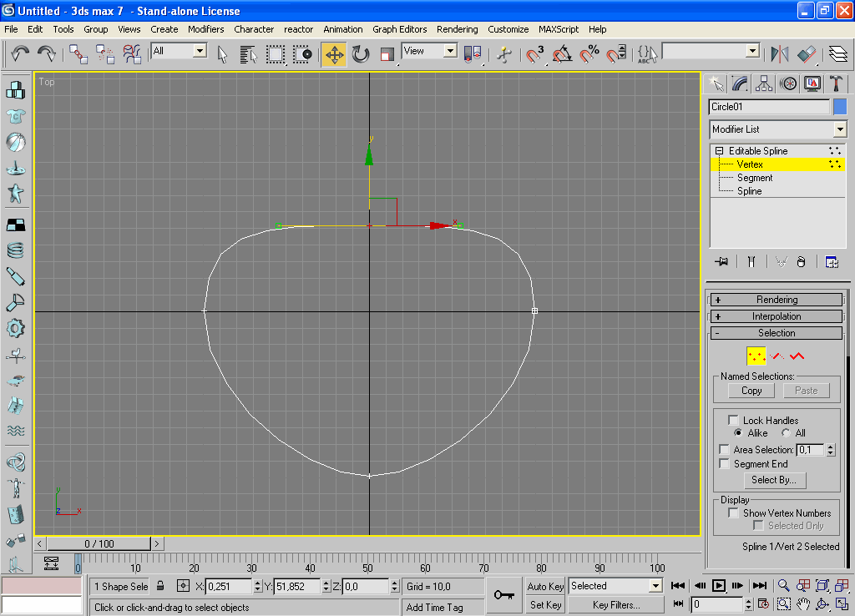Switch to the Utilities hammer panel
Image resolution: width=855 pixels, height=616 pixels.
[x=836, y=83]
